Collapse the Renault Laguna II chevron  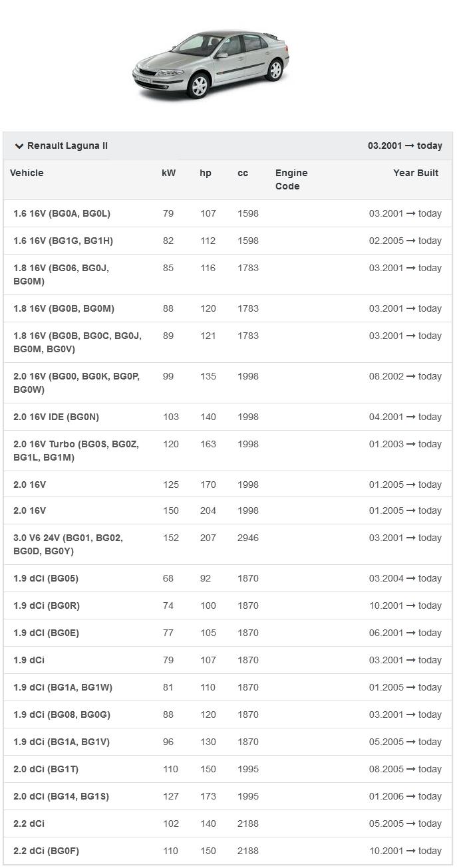pos(19,146)
